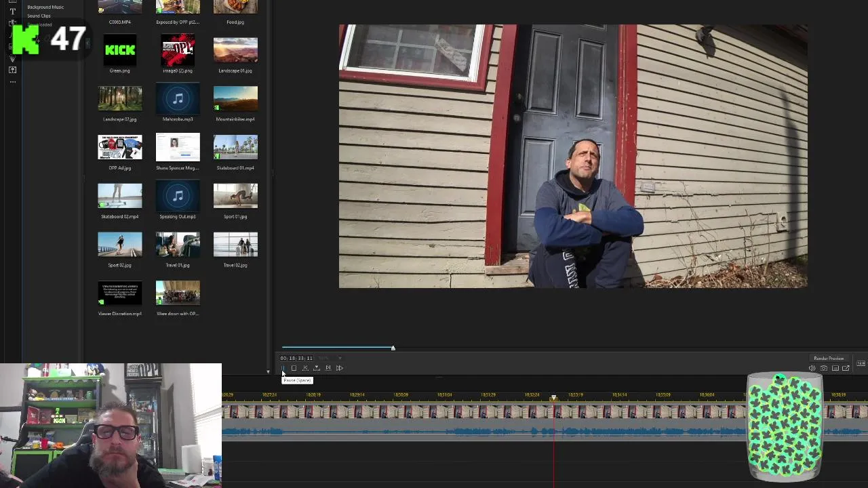Select the Shane Spencer Mug thumbnail
This screenshot has width=868, height=488.
[178, 147]
